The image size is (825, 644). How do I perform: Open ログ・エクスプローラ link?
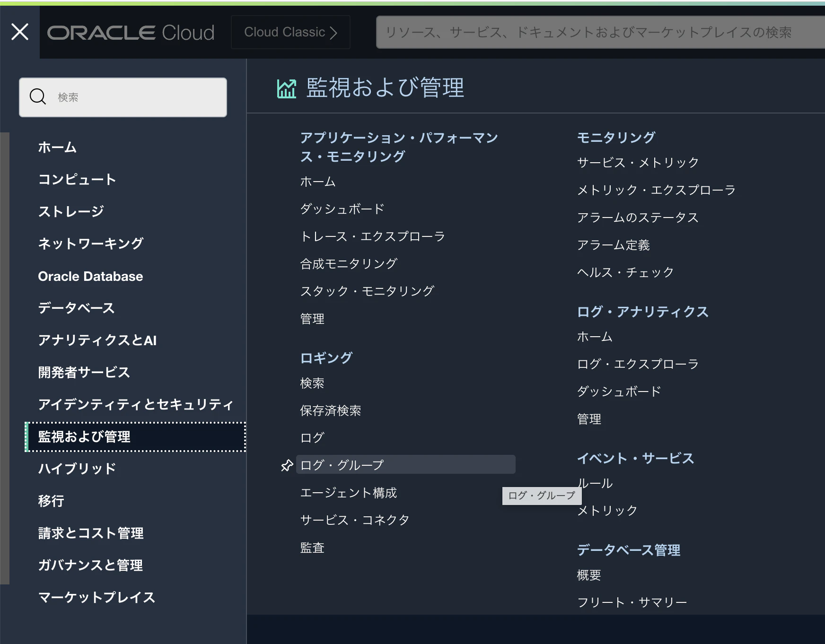tap(638, 364)
